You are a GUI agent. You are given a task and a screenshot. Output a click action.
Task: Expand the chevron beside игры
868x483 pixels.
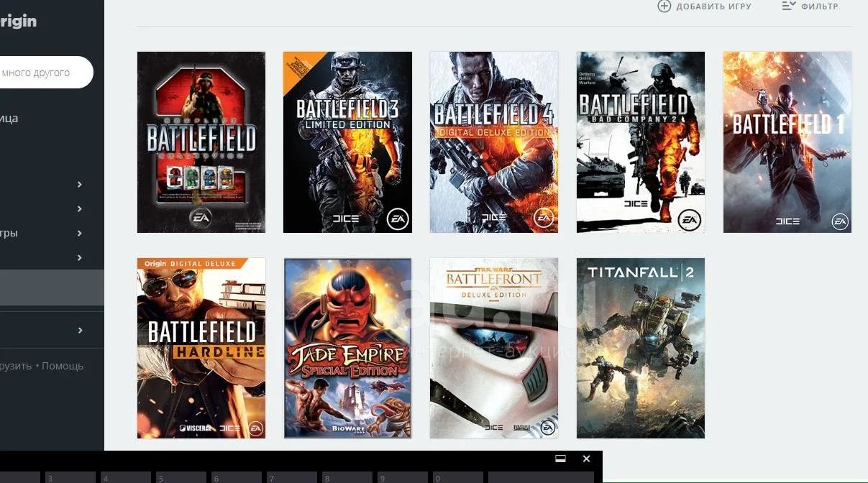coord(80,233)
